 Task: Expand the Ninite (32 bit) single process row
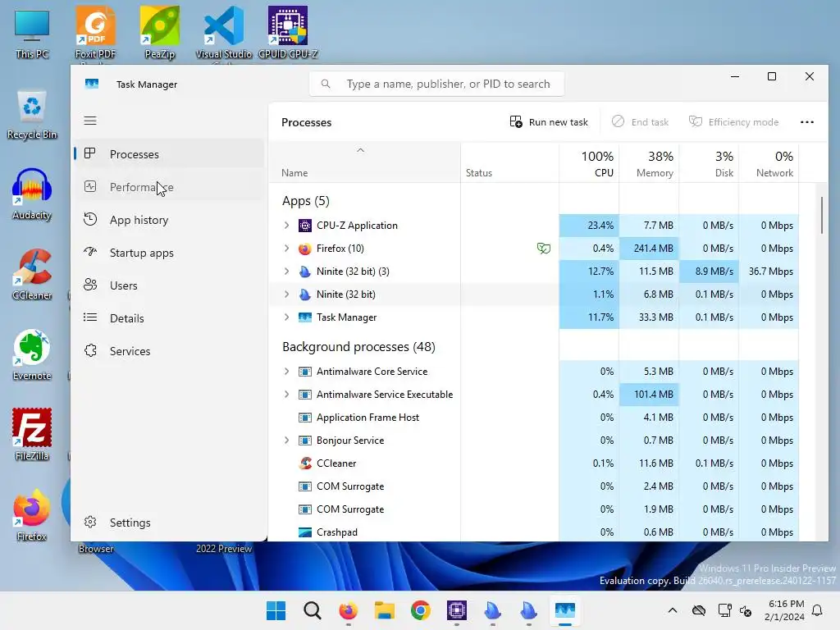286,294
